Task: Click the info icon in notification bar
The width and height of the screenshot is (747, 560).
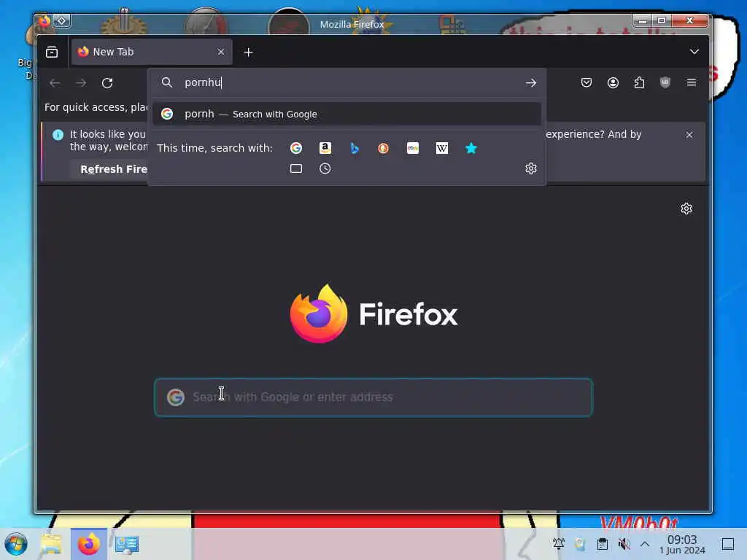Action: pos(58,135)
